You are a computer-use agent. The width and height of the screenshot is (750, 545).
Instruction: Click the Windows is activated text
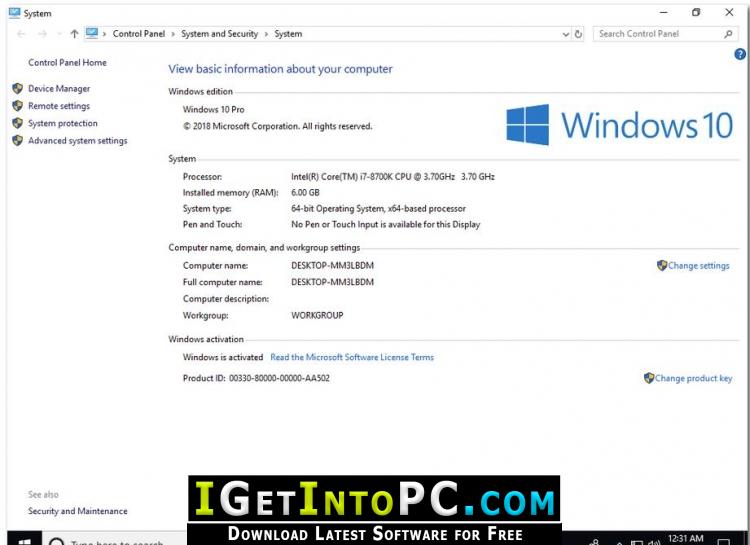[x=223, y=357]
